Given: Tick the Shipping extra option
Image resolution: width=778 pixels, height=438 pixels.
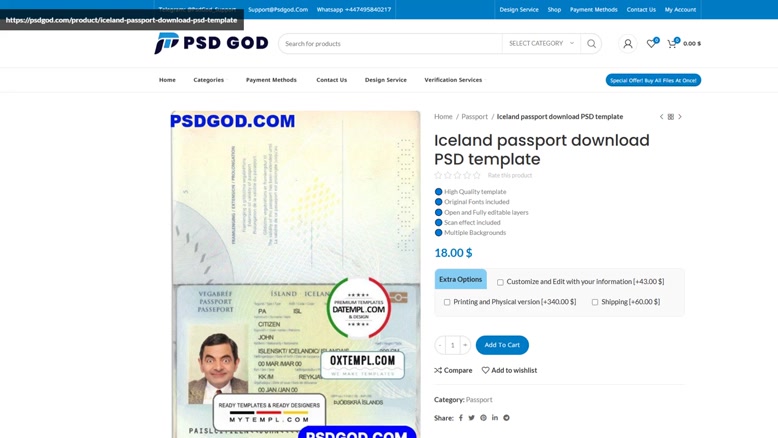Looking at the screenshot, I should [x=595, y=302].
